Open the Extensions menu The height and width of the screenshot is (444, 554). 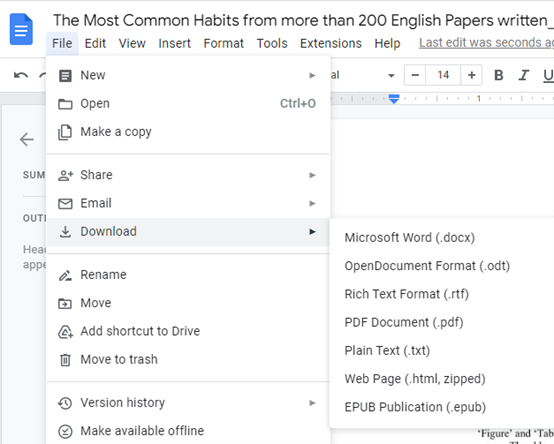coord(331,43)
